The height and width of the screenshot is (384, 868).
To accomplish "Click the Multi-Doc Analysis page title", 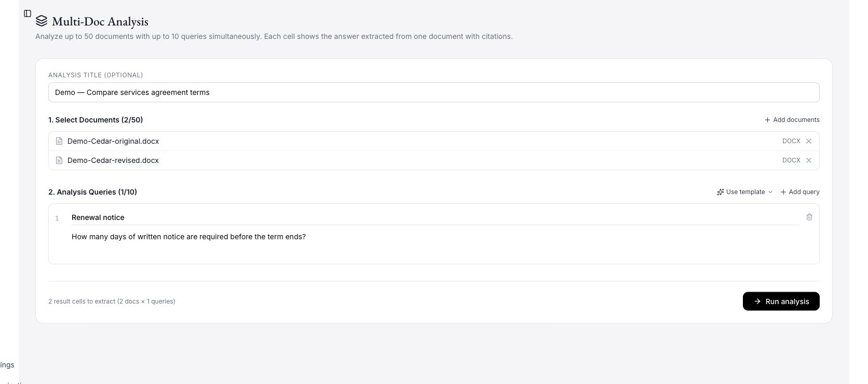I will pyautogui.click(x=100, y=21).
